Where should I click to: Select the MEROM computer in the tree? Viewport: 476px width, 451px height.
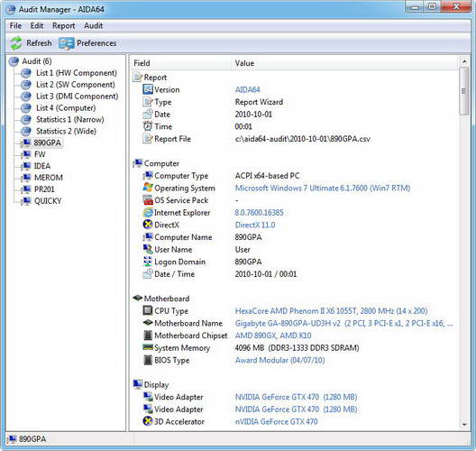click(49, 178)
